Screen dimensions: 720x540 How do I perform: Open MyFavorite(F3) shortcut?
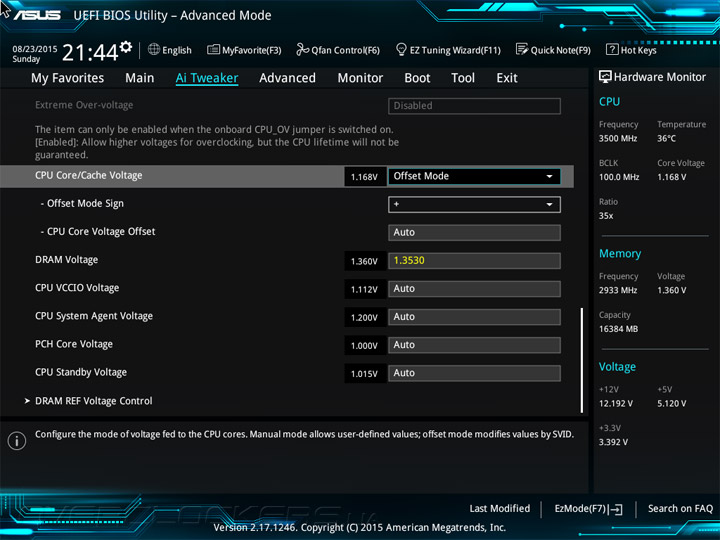click(244, 50)
